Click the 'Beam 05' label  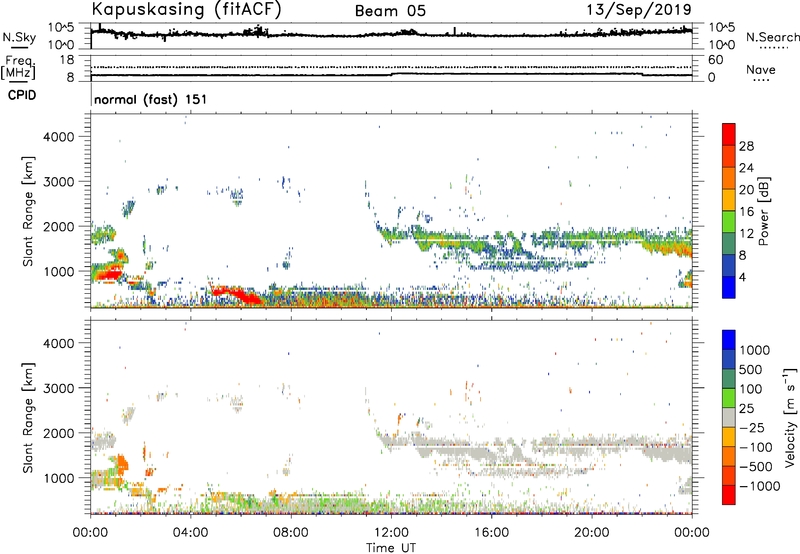point(390,11)
